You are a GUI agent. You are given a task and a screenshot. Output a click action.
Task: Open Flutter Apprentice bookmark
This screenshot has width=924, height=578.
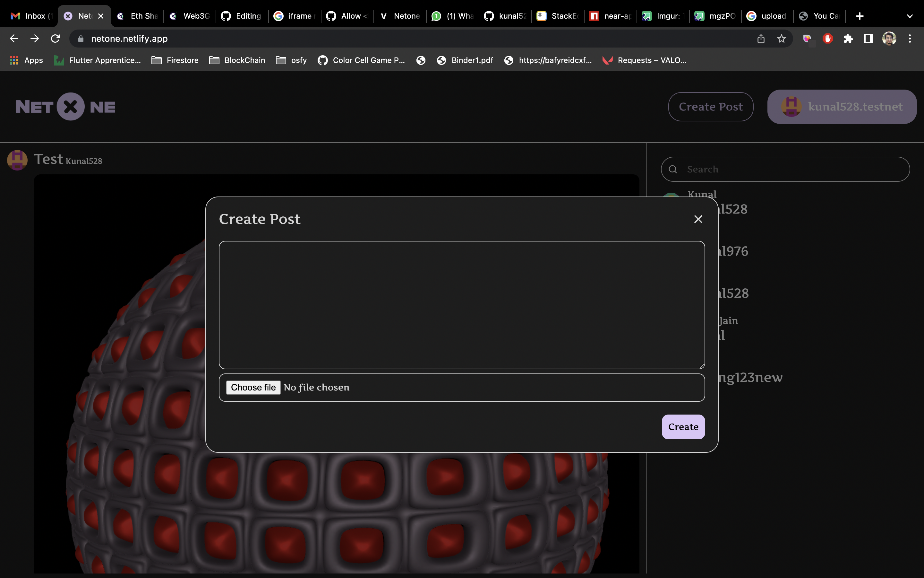[x=97, y=60]
